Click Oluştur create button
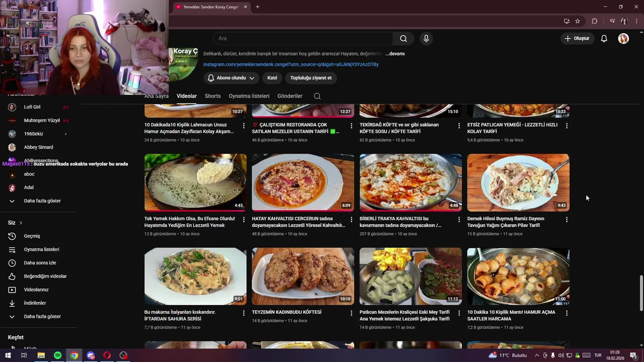 pyautogui.click(x=577, y=38)
